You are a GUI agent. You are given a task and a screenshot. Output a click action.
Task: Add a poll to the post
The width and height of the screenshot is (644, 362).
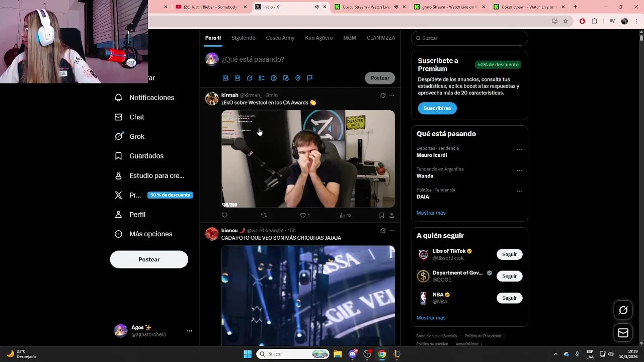(x=262, y=78)
